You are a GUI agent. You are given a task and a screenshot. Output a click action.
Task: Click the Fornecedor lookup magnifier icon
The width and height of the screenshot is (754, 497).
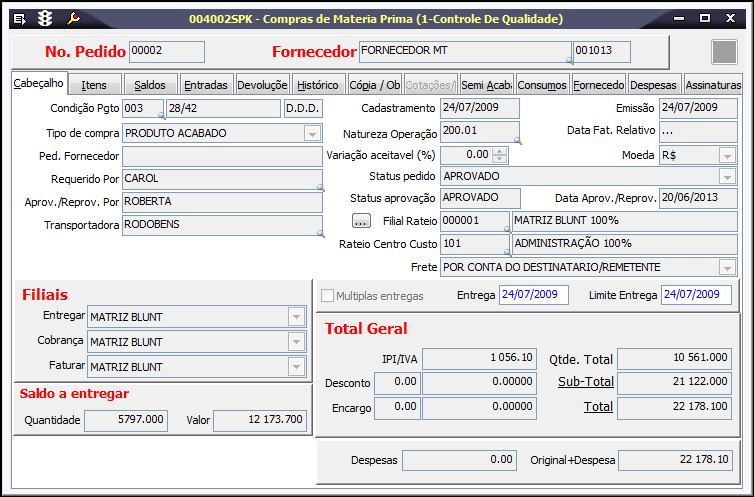tap(569, 61)
